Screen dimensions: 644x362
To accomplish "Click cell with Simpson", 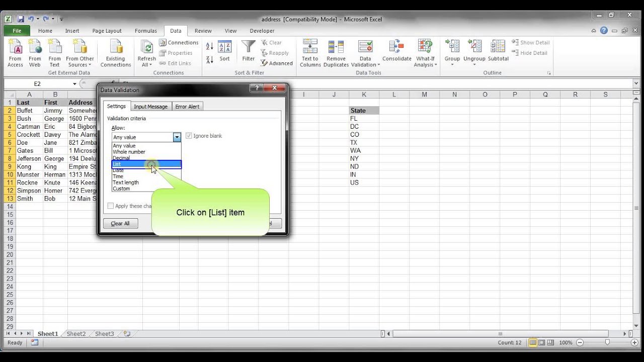I will 29,191.
